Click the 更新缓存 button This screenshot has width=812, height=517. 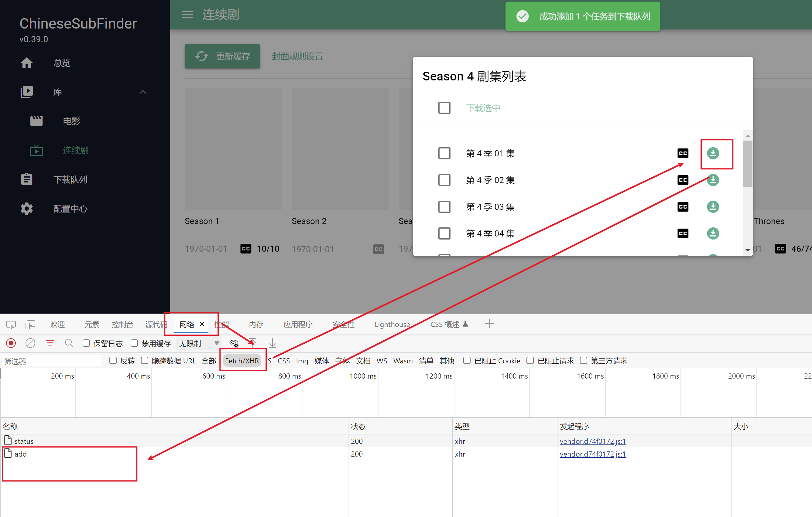tap(222, 56)
